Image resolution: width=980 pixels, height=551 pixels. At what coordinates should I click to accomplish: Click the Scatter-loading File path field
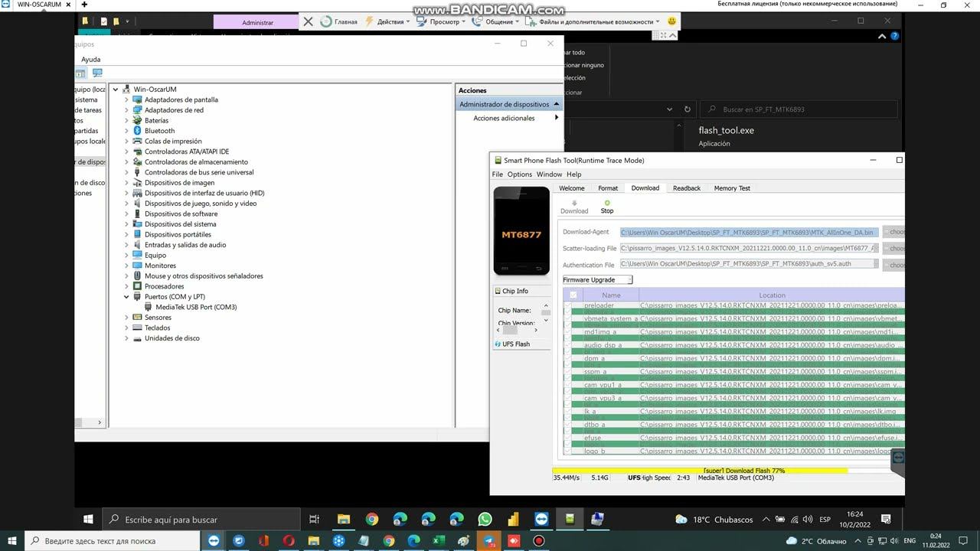(749, 248)
